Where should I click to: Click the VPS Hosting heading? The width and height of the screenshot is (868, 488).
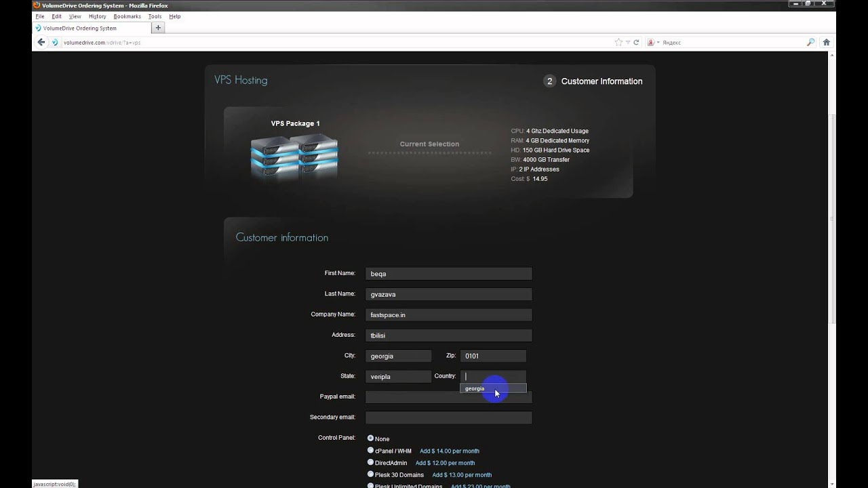241,80
